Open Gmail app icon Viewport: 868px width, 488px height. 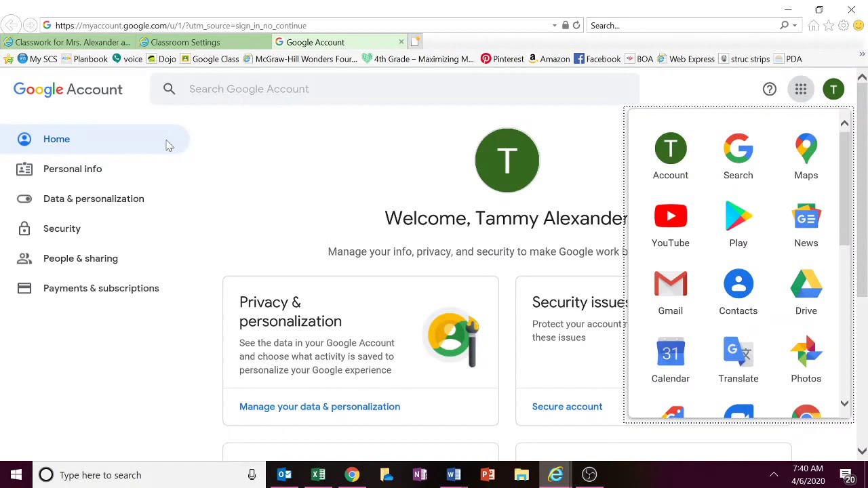(x=670, y=292)
